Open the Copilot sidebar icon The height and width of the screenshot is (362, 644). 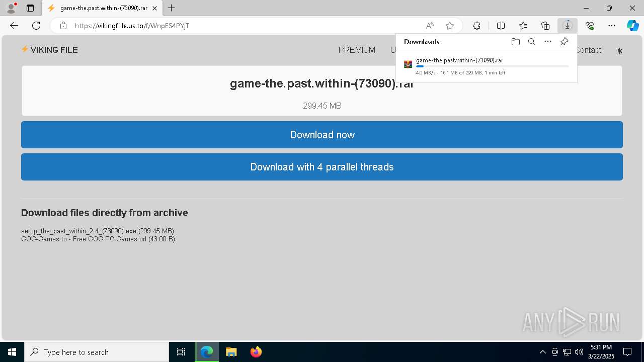pyautogui.click(x=632, y=26)
